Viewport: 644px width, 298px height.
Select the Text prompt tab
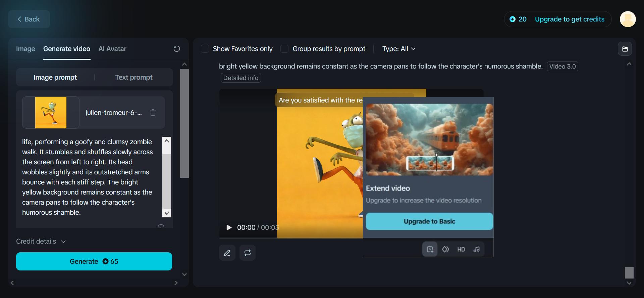tap(134, 77)
